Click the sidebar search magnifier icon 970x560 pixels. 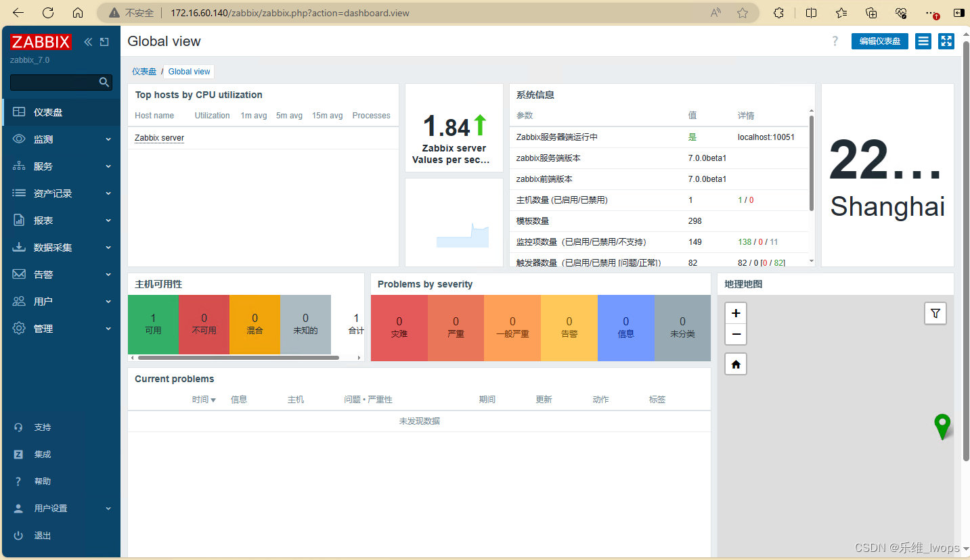click(104, 82)
